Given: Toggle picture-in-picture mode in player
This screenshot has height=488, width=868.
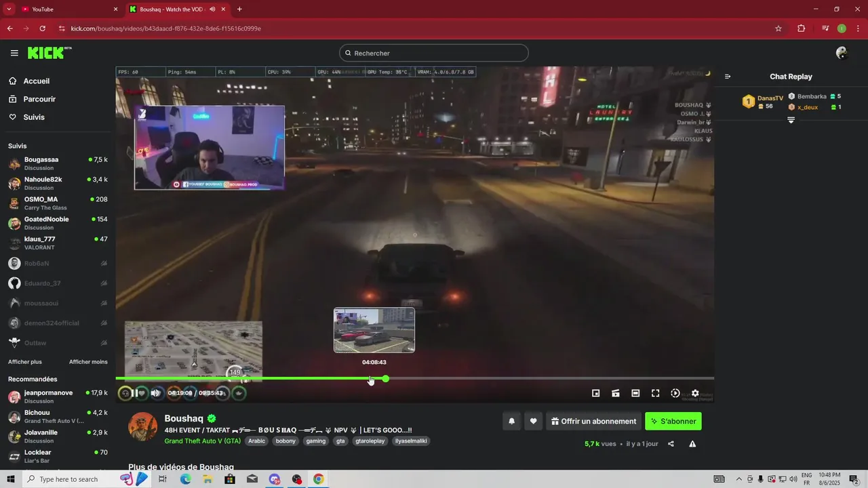Looking at the screenshot, I should [596, 393].
